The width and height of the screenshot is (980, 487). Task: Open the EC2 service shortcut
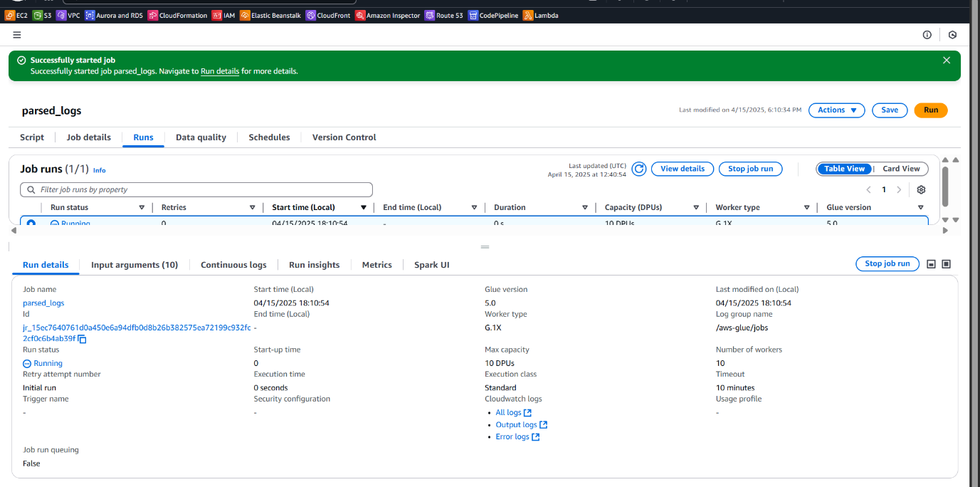click(16, 15)
